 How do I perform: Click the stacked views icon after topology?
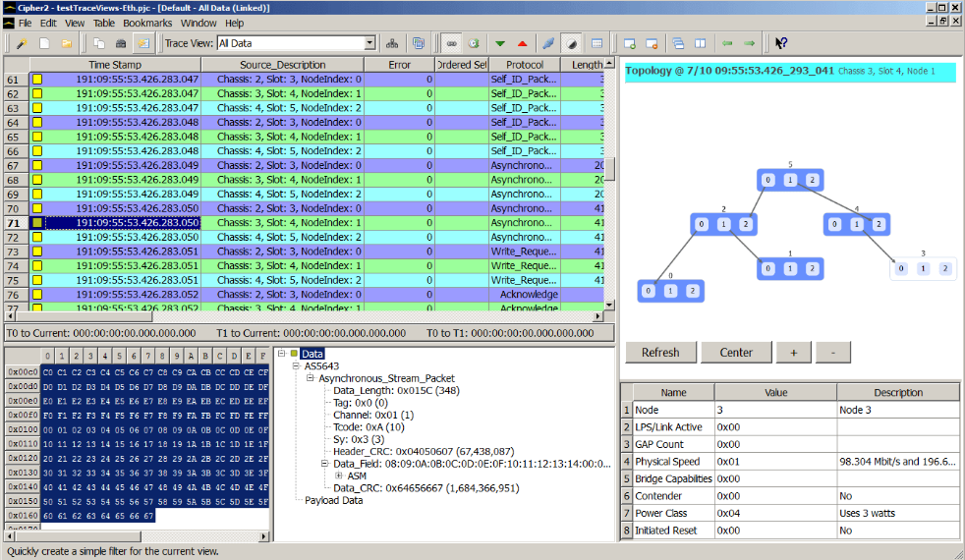pyautogui.click(x=419, y=43)
